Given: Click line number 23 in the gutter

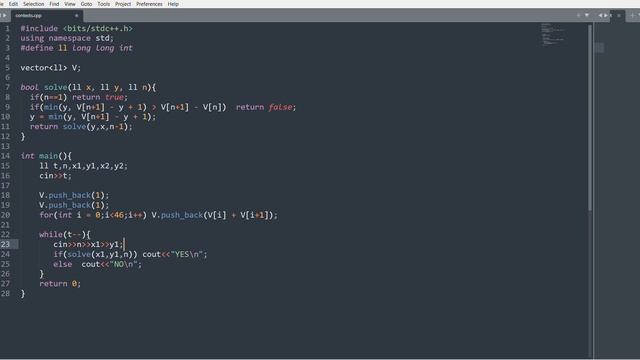Looking at the screenshot, I should click(5, 244).
